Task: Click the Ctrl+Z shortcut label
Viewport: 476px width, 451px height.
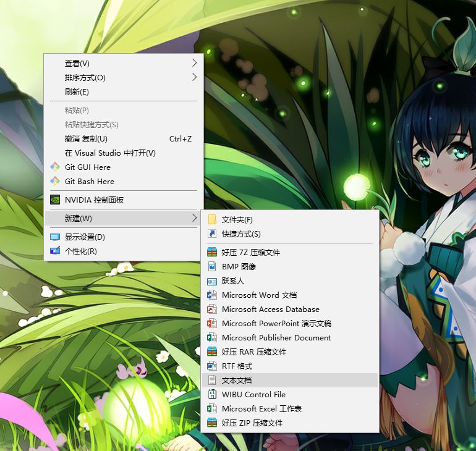Action: (181, 138)
